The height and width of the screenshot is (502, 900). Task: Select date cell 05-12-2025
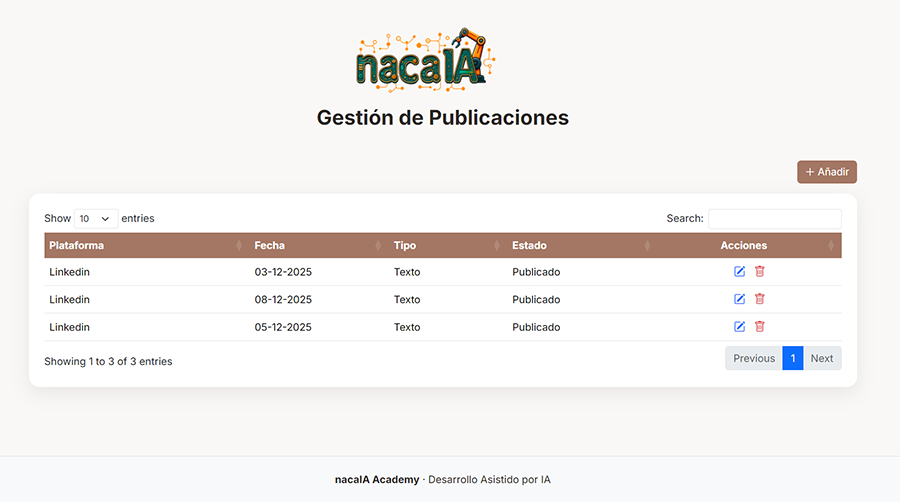(x=283, y=327)
